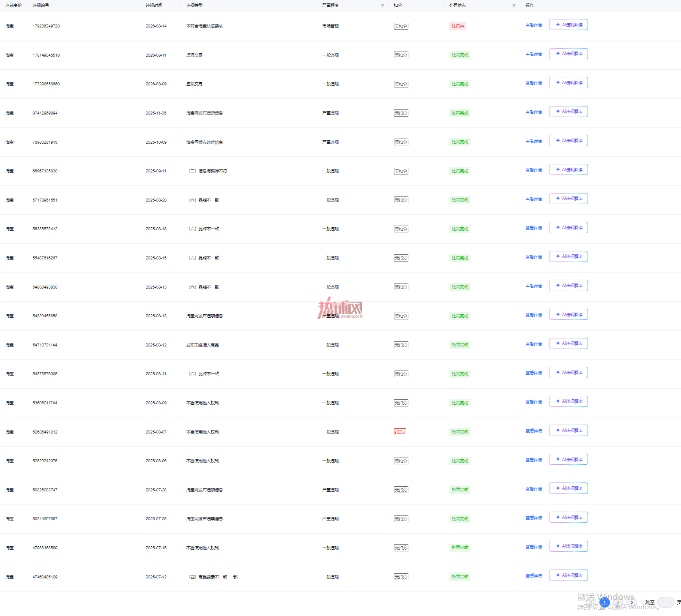Go to the previous page arrow
The width and height of the screenshot is (681, 616).
591,602
